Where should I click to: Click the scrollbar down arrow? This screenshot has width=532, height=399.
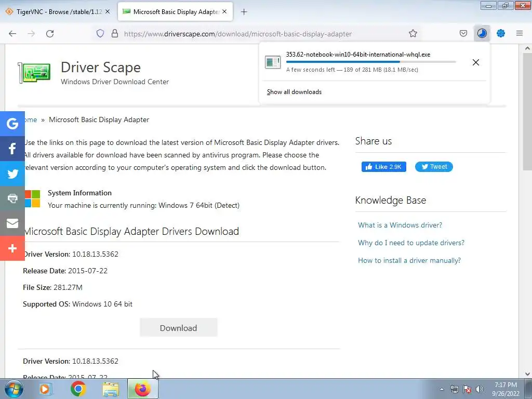(x=527, y=374)
